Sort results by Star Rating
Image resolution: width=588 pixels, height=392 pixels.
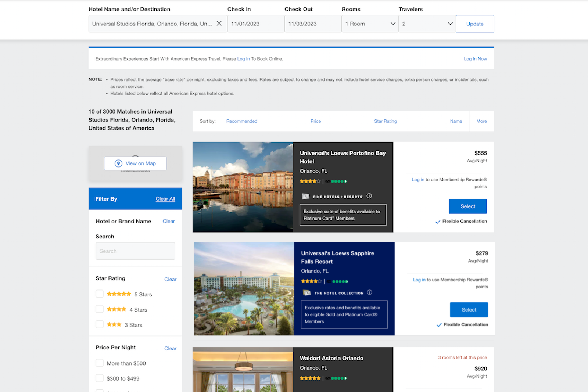[386, 121]
